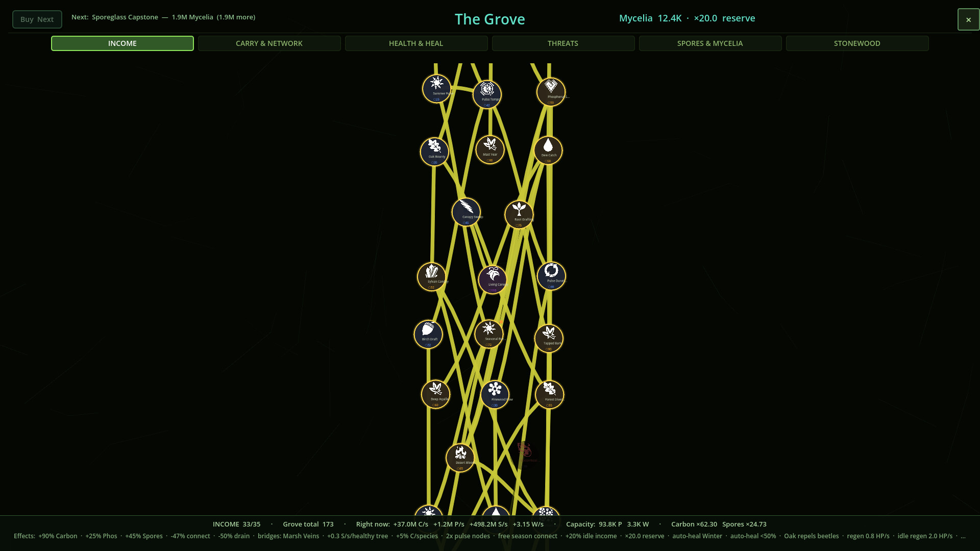
Task: Click the 'Grove total 173' stat
Action: pyautogui.click(x=308, y=524)
